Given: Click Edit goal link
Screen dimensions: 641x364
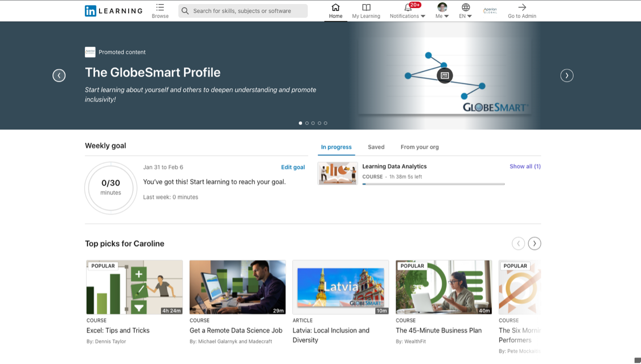Looking at the screenshot, I should coord(293,167).
